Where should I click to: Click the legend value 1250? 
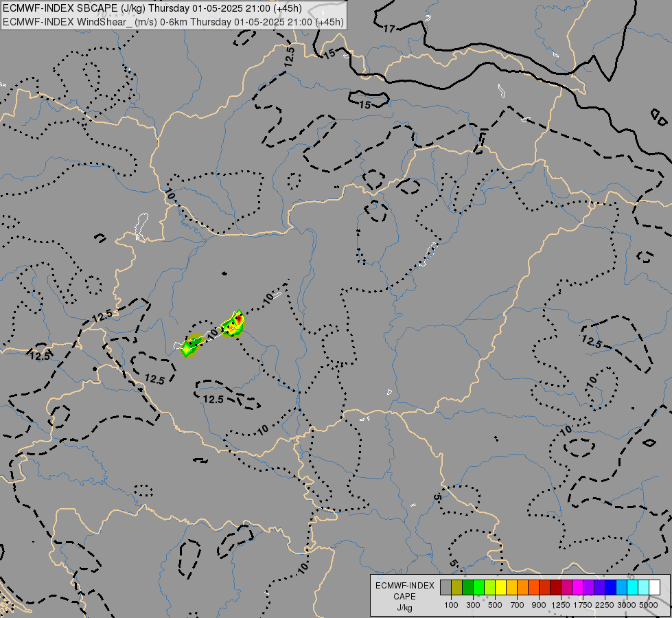(x=561, y=605)
